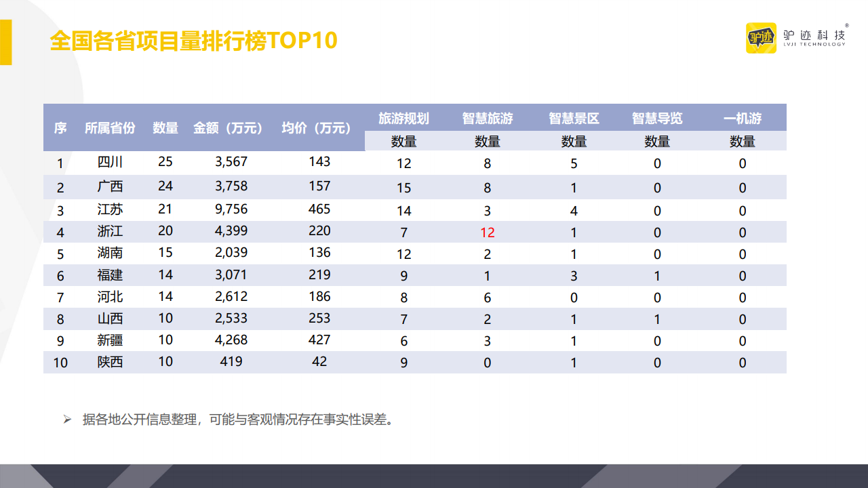Select the 新疆 province cell

click(x=110, y=340)
